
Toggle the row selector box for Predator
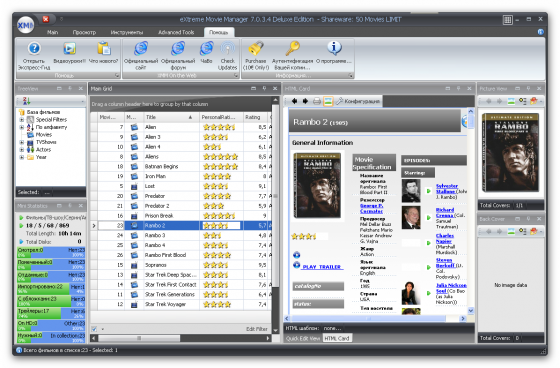(x=94, y=196)
